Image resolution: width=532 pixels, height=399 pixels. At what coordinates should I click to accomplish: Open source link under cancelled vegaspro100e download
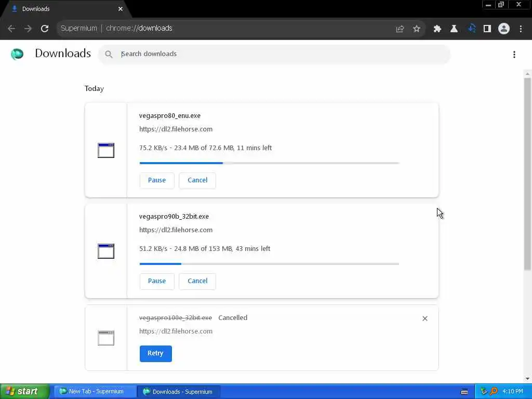click(176, 331)
